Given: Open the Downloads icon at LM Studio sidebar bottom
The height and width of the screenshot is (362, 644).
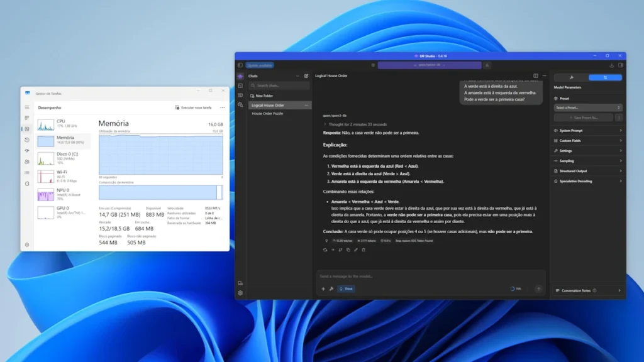Looking at the screenshot, I should [240, 283].
